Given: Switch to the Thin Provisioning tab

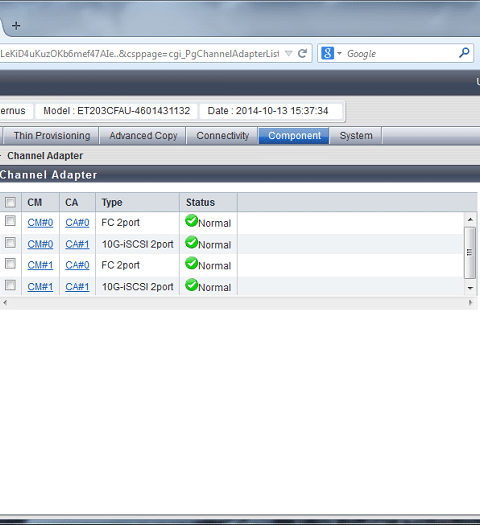Looking at the screenshot, I should click(52, 136).
